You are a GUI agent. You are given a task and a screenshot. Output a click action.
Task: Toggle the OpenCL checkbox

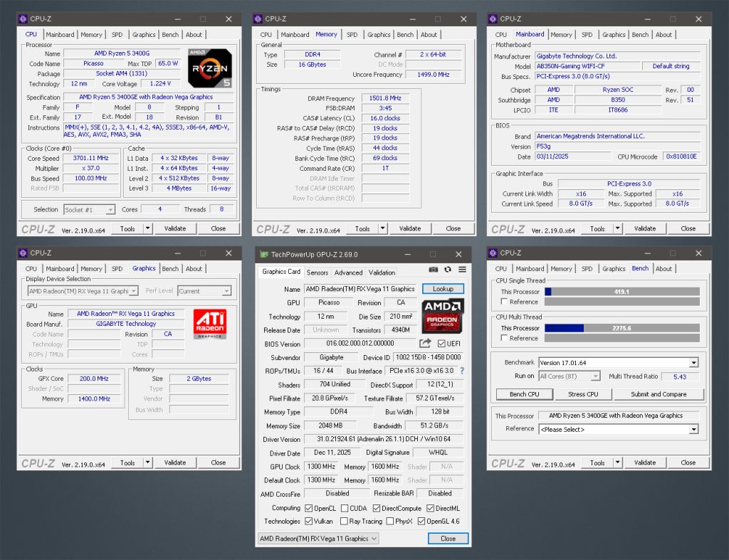[309, 508]
